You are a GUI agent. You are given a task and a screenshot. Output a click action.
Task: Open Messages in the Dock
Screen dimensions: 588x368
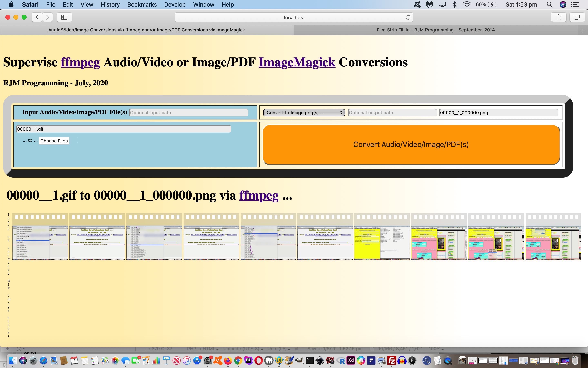tap(125, 360)
